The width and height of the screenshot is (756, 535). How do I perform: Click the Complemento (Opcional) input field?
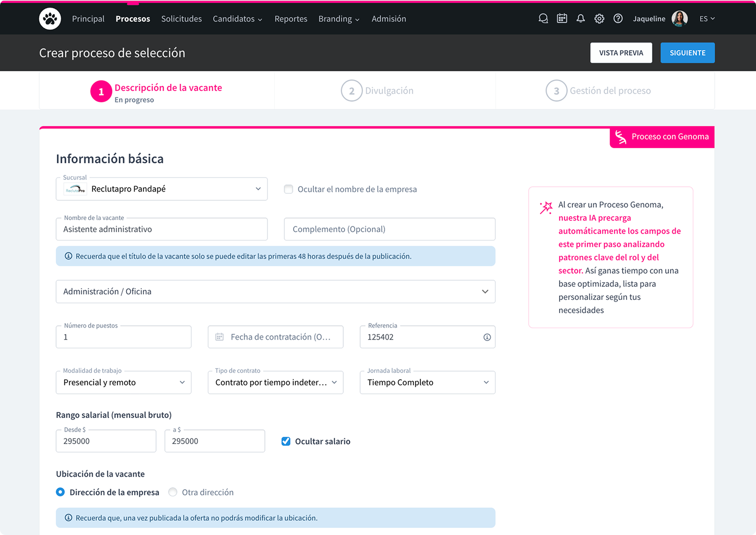point(389,229)
